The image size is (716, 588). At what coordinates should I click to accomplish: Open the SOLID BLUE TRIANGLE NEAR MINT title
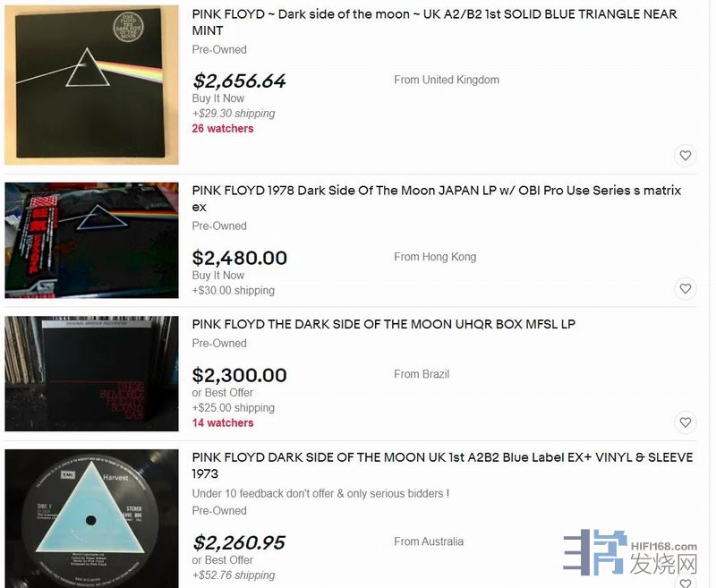[434, 22]
